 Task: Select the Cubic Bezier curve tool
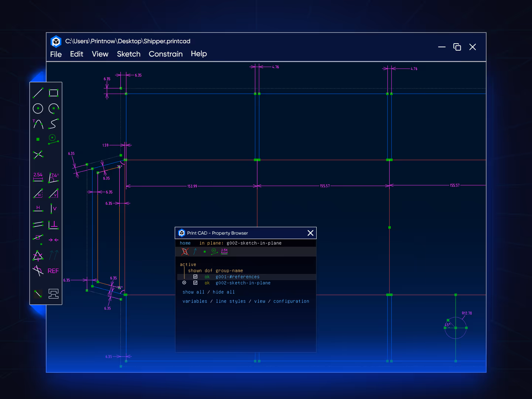point(54,125)
